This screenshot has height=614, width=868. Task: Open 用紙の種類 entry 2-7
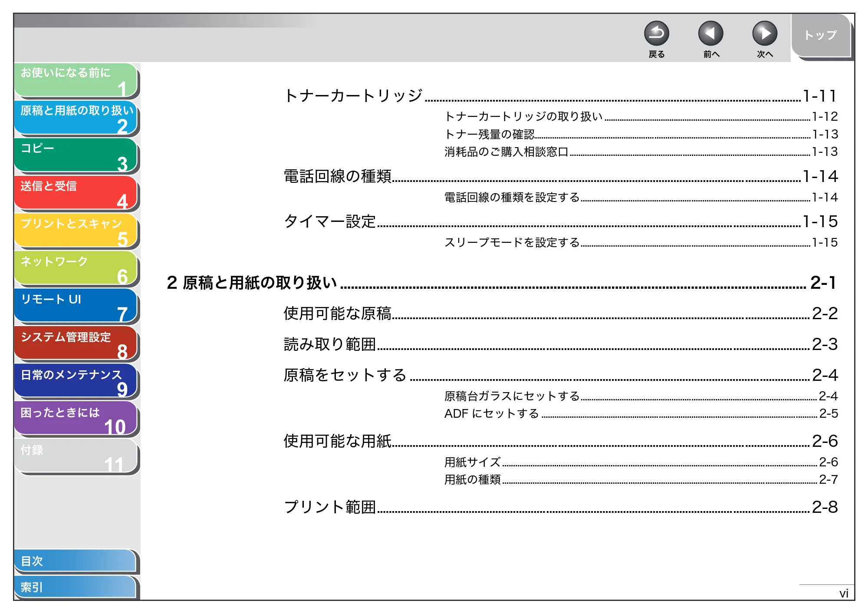click(641, 479)
